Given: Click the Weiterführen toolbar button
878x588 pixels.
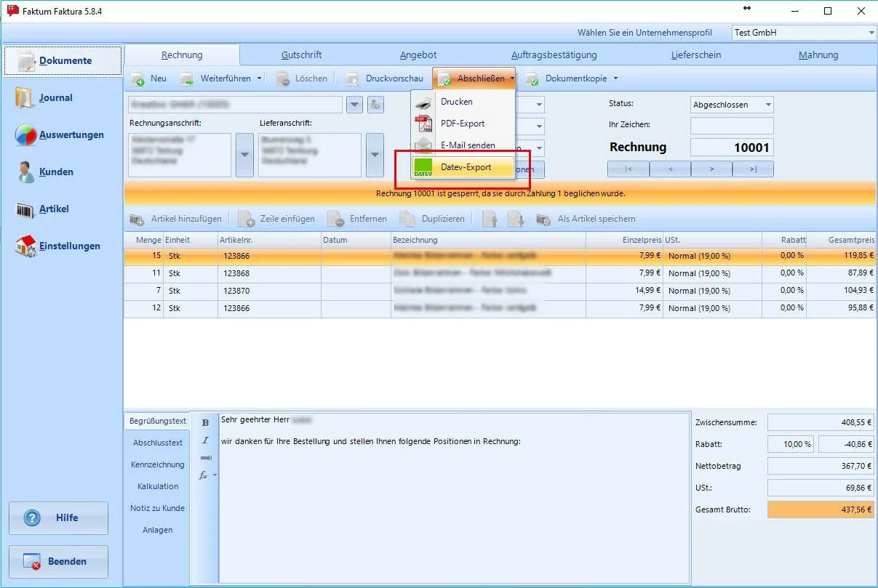Looking at the screenshot, I should 217,78.
